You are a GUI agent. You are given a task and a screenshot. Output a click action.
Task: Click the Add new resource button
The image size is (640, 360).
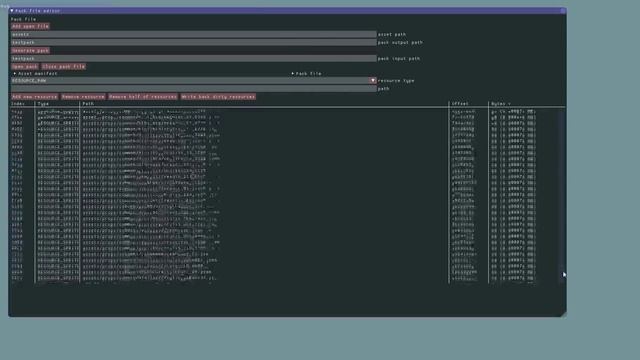click(x=35, y=97)
